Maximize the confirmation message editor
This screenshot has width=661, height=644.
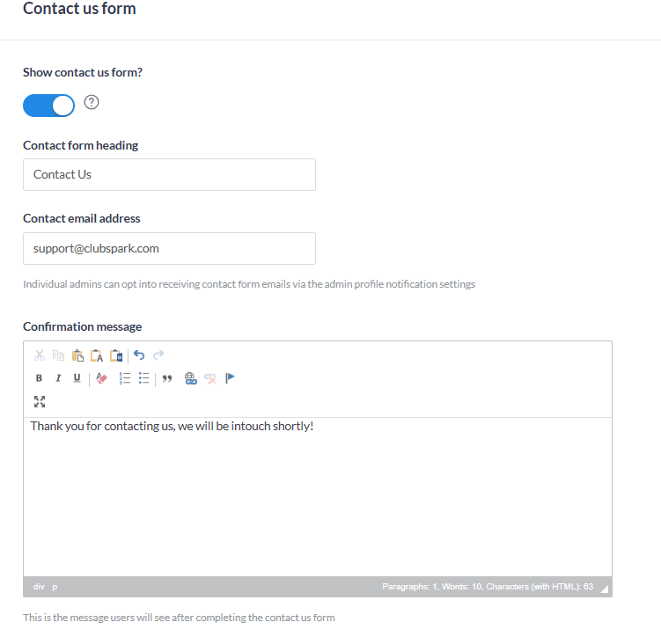(x=40, y=401)
